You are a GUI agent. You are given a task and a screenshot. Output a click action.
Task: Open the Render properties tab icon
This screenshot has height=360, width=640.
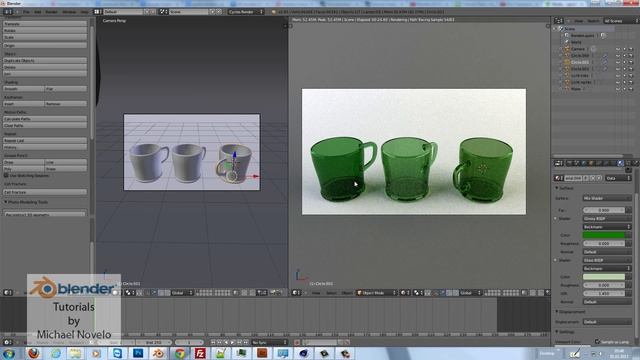coord(569,163)
